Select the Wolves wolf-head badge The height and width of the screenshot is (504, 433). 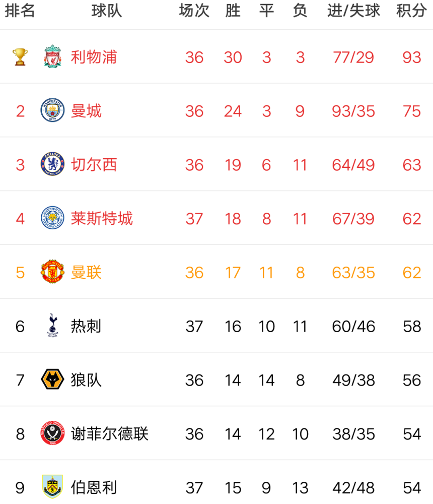[x=52, y=380]
